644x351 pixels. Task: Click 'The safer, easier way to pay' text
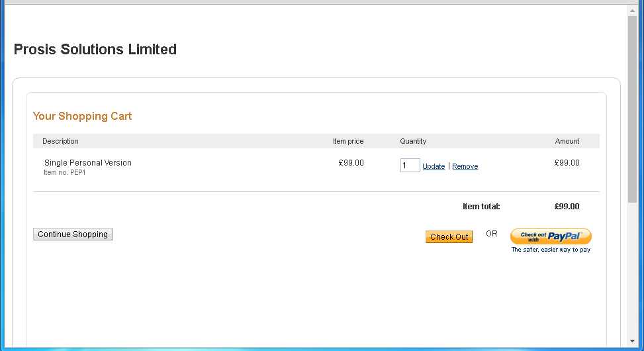tap(551, 250)
